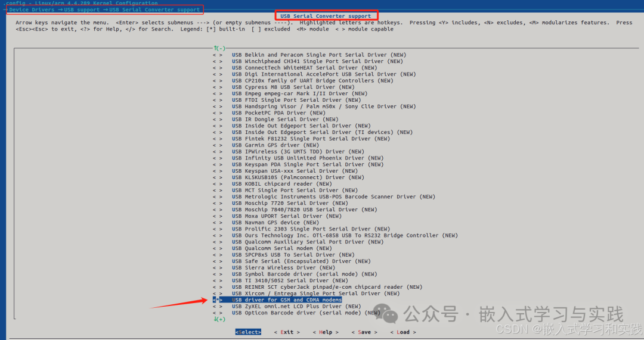Viewport: 644px width, 340px height.
Task: Click Device Drivers in the breadcrumb path
Action: (x=32, y=10)
